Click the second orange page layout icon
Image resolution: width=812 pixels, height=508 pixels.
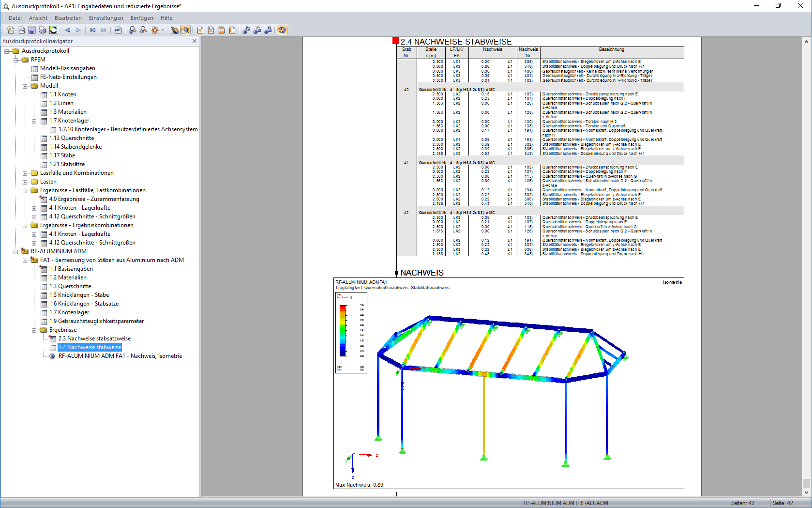tap(211, 30)
